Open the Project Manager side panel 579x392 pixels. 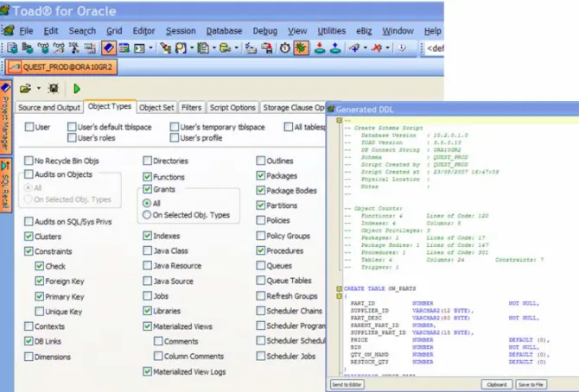pyautogui.click(x=5, y=117)
